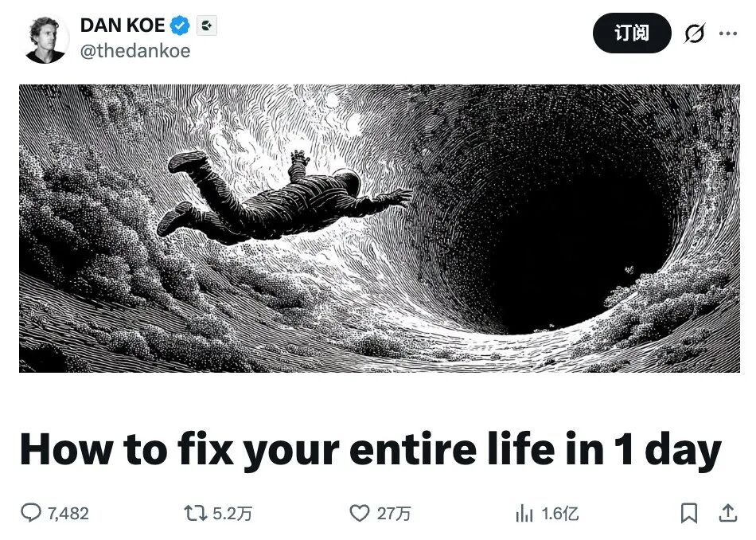Screen dimensions: 756x540
Task: Click the 27万 likes count
Action: click(393, 514)
